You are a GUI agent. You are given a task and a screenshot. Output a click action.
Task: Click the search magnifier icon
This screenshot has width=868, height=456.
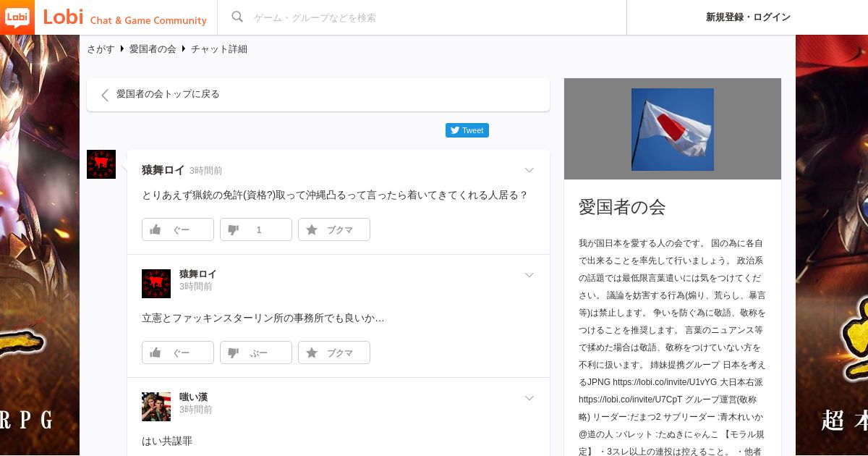coord(237,17)
